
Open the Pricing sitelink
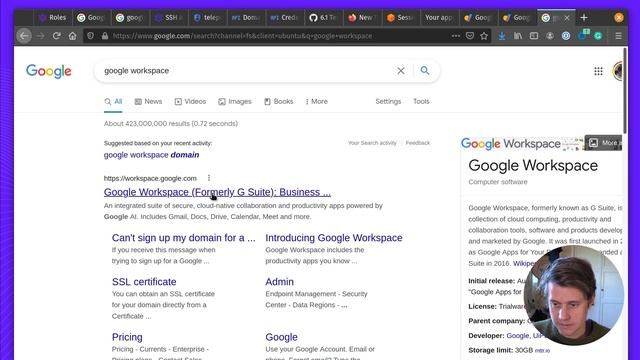(127, 337)
